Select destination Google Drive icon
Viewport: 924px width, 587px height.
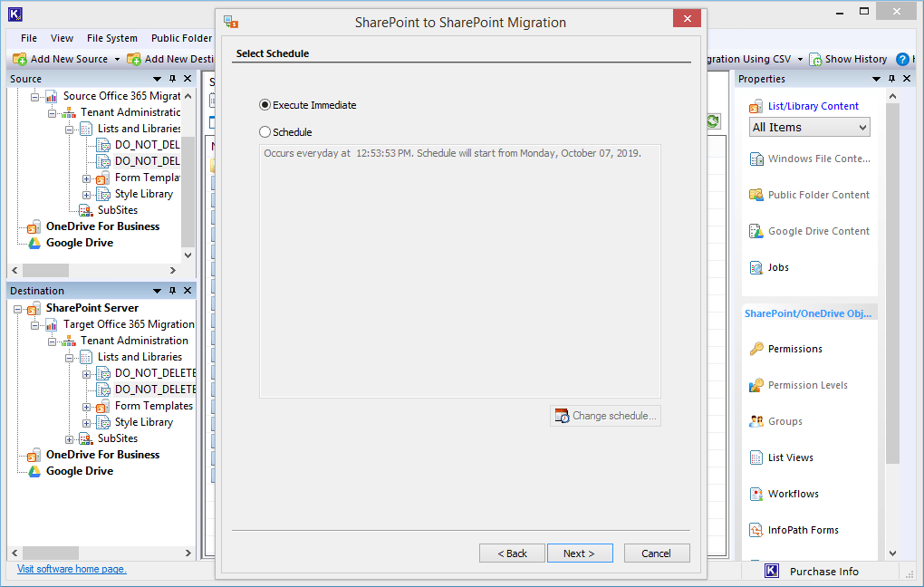tap(34, 471)
